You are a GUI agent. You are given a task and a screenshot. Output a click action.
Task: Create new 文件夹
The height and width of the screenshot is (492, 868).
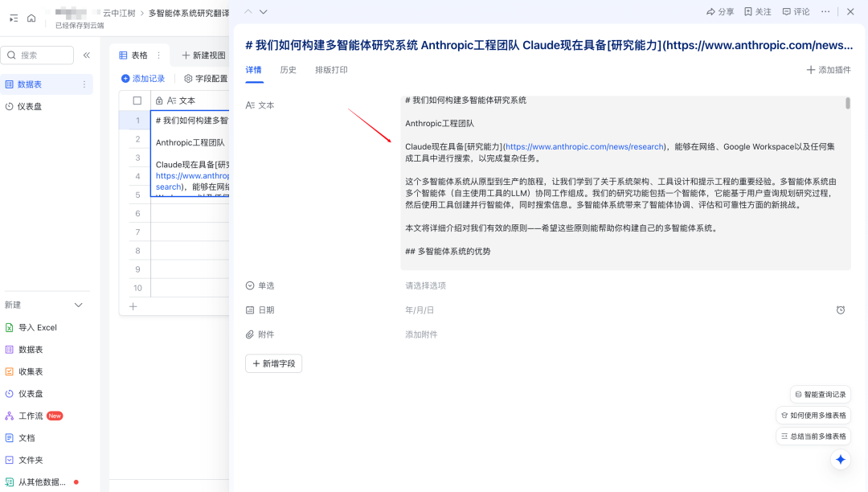click(24, 461)
